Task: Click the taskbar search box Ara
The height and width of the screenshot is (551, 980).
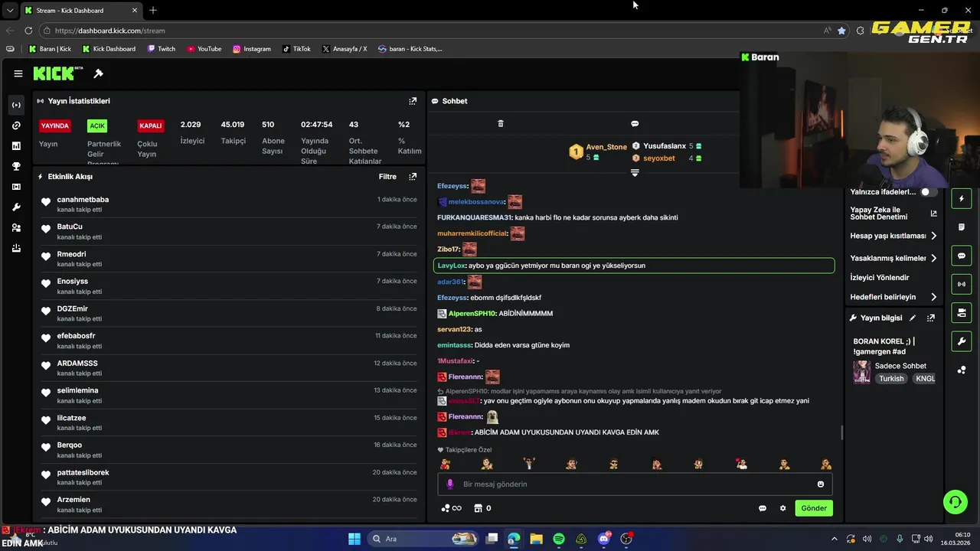Action: [421, 539]
